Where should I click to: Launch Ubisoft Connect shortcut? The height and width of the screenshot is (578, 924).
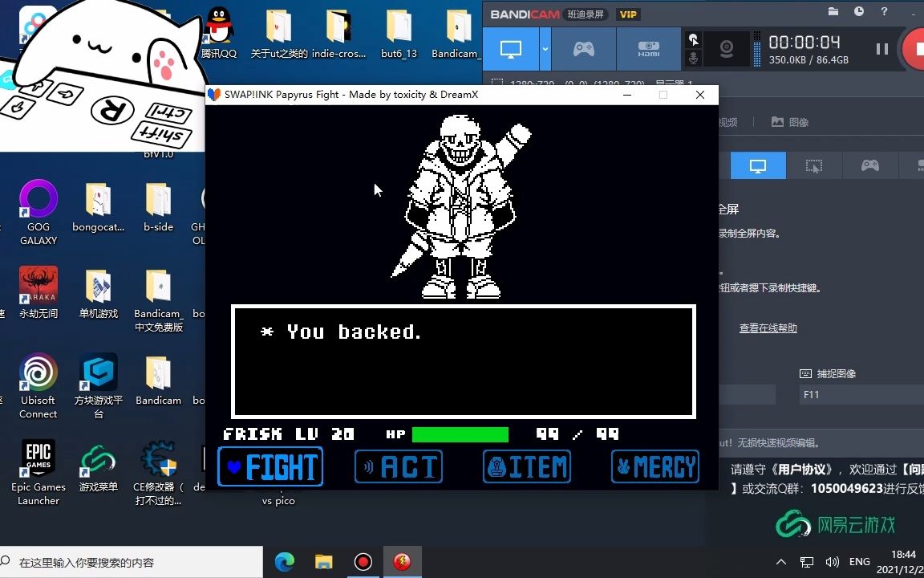pos(38,386)
